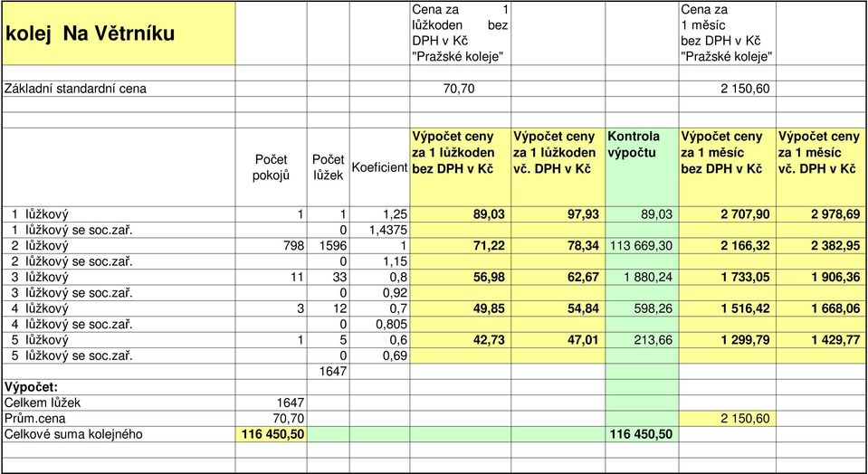868x474 pixels.
Task: Select coefficient 1,25 cell
Action: [380, 214]
